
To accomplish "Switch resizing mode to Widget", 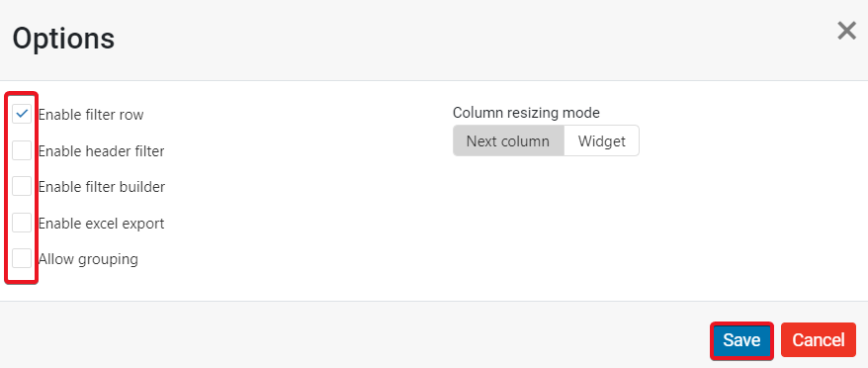I will coord(602,140).
